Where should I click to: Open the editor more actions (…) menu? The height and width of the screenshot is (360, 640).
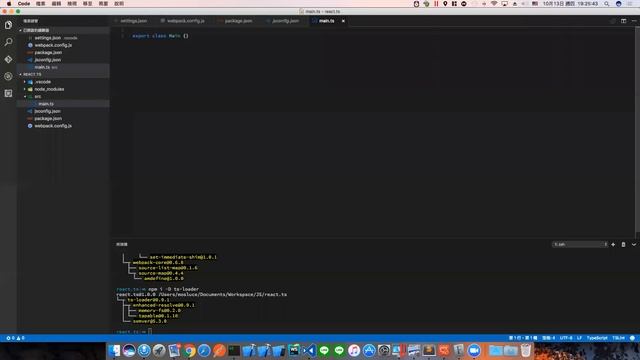(x=634, y=21)
